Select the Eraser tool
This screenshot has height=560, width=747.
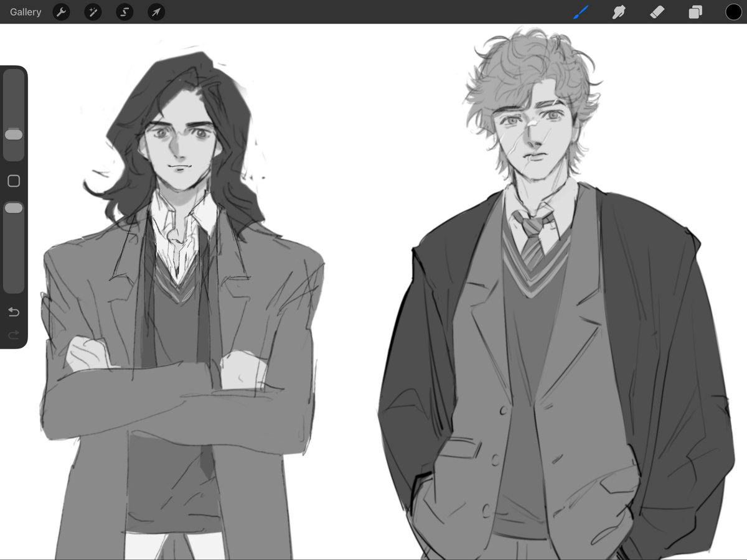tap(657, 12)
